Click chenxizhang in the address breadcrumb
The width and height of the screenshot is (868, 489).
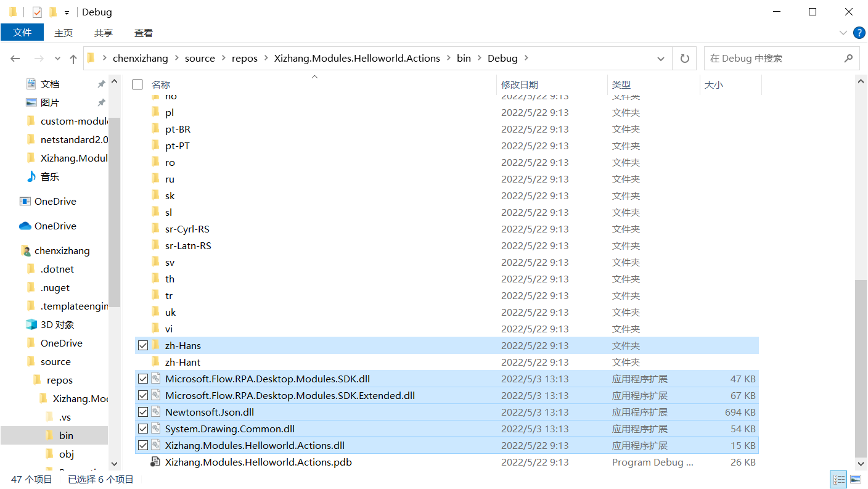(141, 59)
